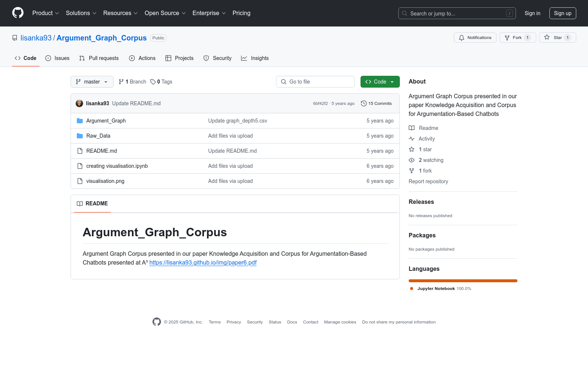Expand the Enterprise menu

click(209, 13)
